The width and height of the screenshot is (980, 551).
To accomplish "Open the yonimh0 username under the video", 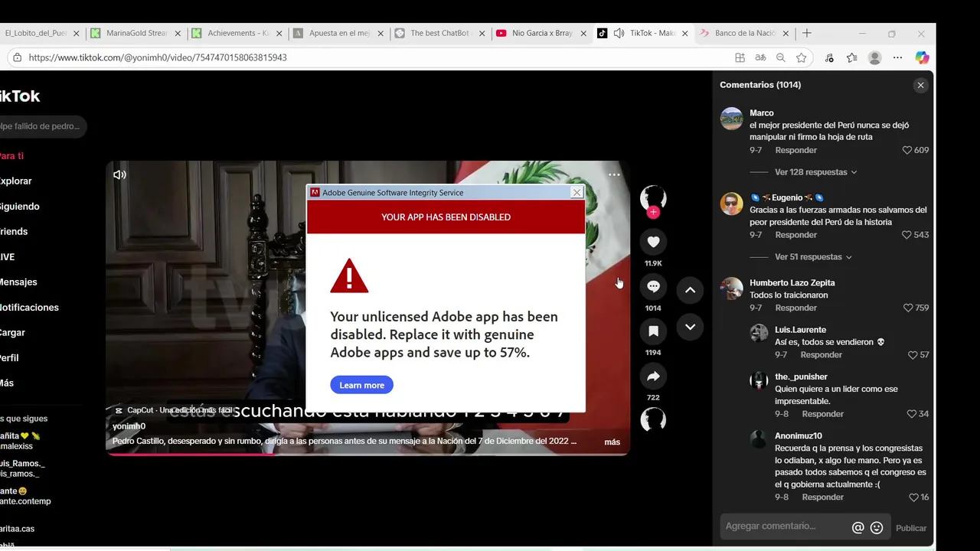I will [x=129, y=426].
